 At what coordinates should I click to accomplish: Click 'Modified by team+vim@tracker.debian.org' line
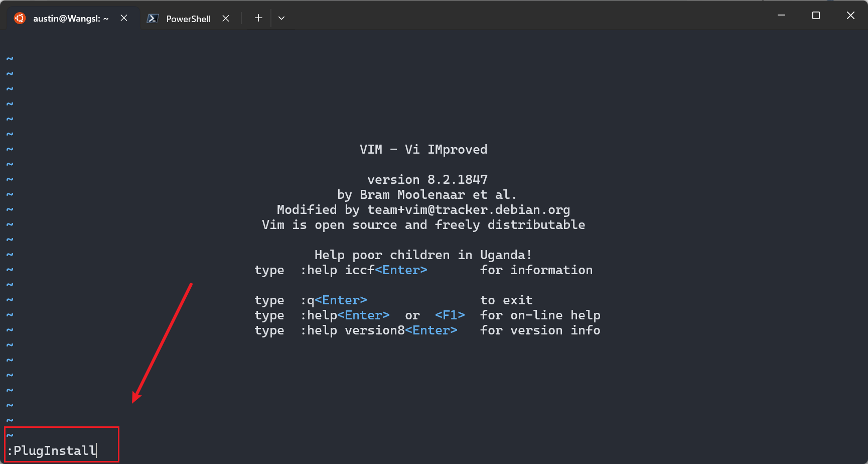click(423, 210)
